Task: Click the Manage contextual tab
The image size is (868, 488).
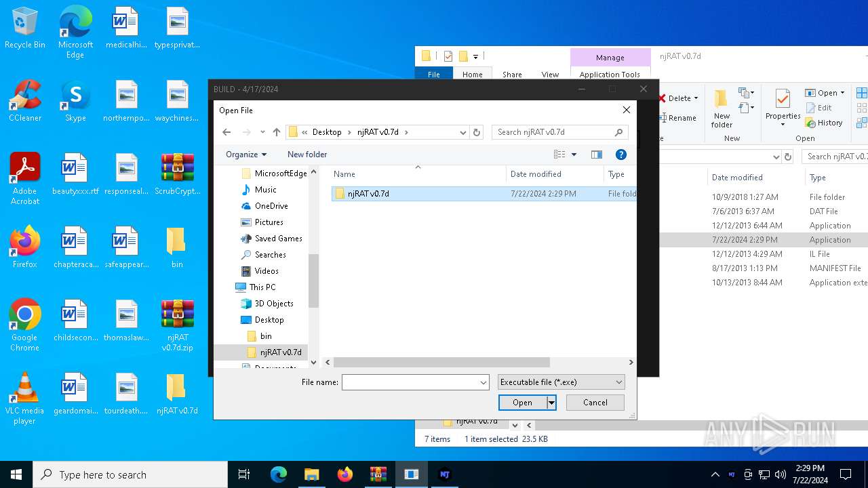Action: click(610, 58)
